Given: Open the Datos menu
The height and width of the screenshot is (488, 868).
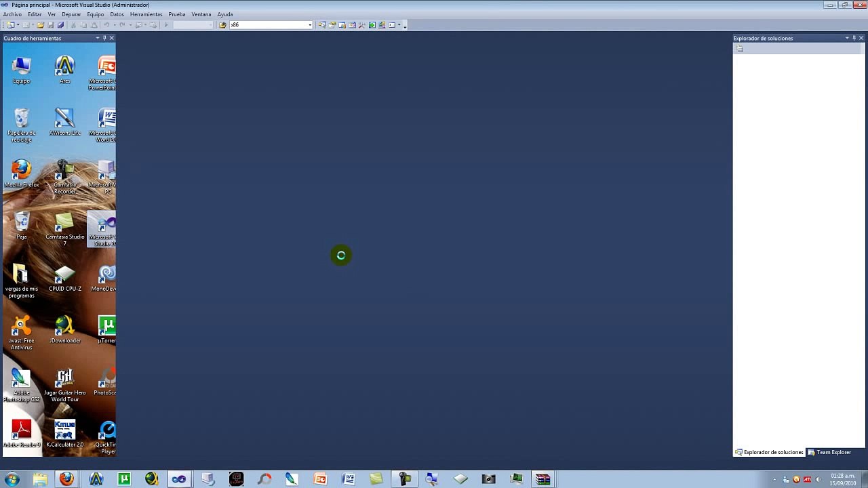Looking at the screenshot, I should point(117,14).
